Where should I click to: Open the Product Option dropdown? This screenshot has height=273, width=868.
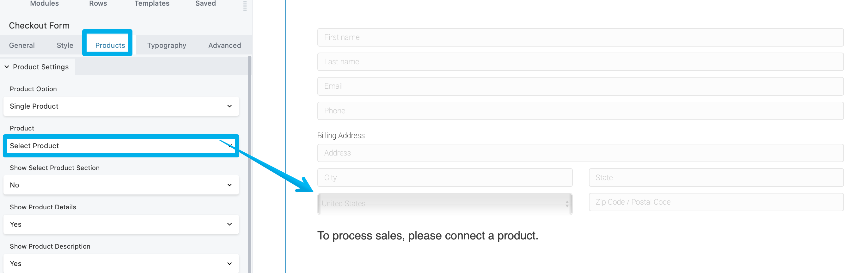coord(121,106)
